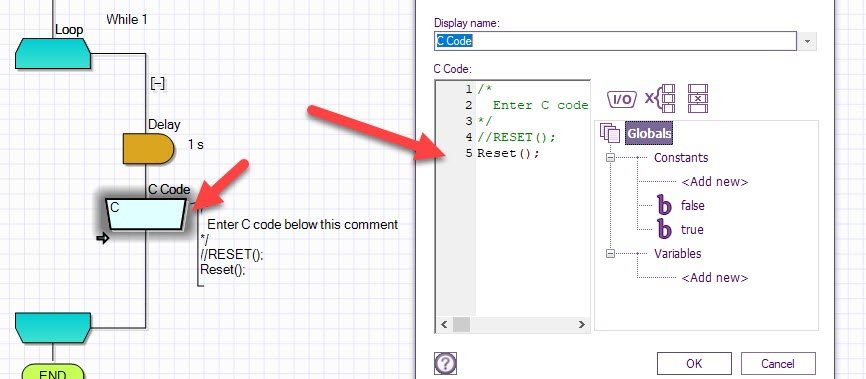Click the green END terminator

pyautogui.click(x=53, y=372)
